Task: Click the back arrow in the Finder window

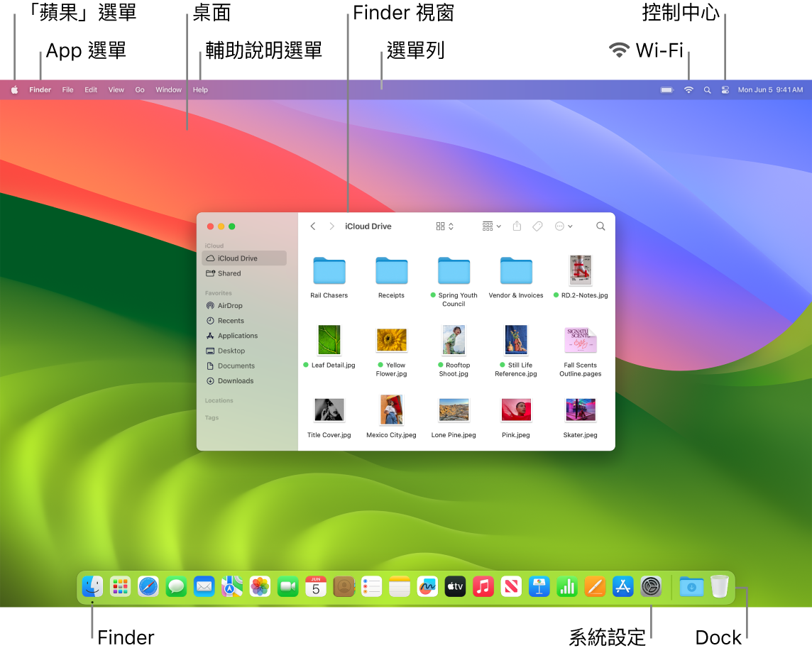Action: tap(312, 226)
